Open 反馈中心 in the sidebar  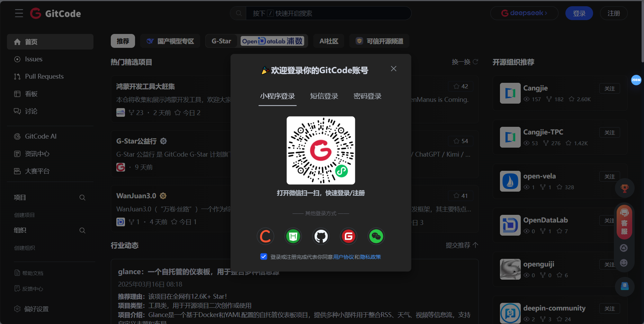tap(29, 289)
